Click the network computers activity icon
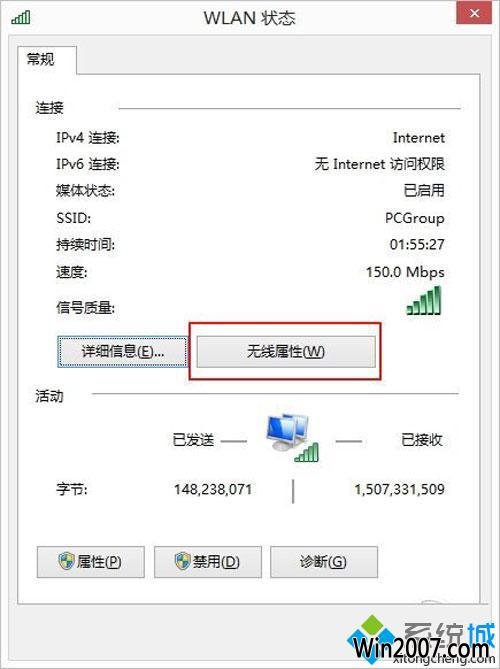 pos(293,438)
